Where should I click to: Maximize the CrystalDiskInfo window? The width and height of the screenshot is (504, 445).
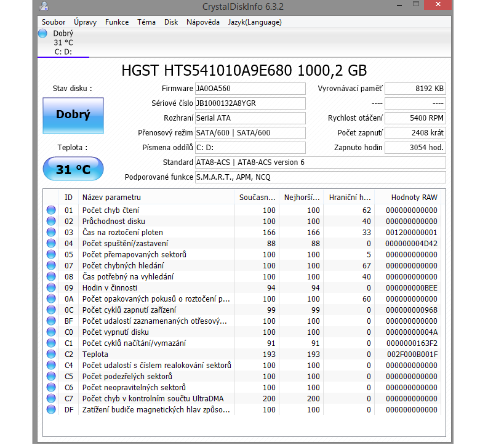416,4
